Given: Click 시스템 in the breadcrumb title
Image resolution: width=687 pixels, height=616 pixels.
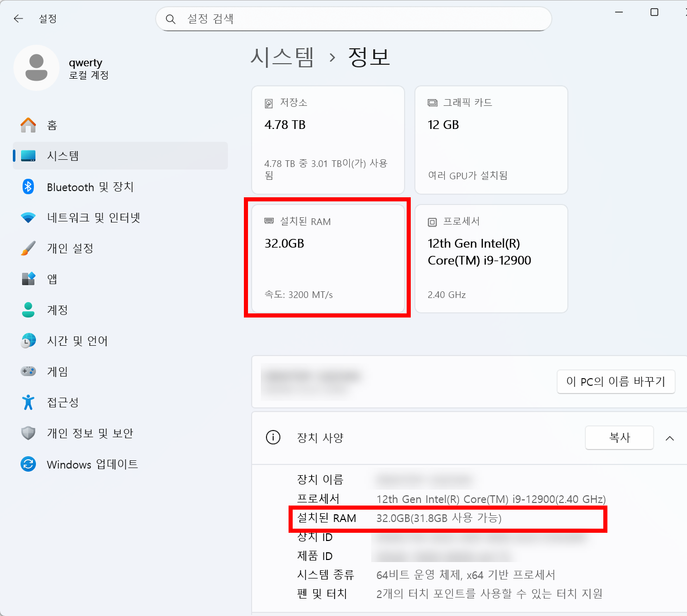Looking at the screenshot, I should click(x=282, y=57).
